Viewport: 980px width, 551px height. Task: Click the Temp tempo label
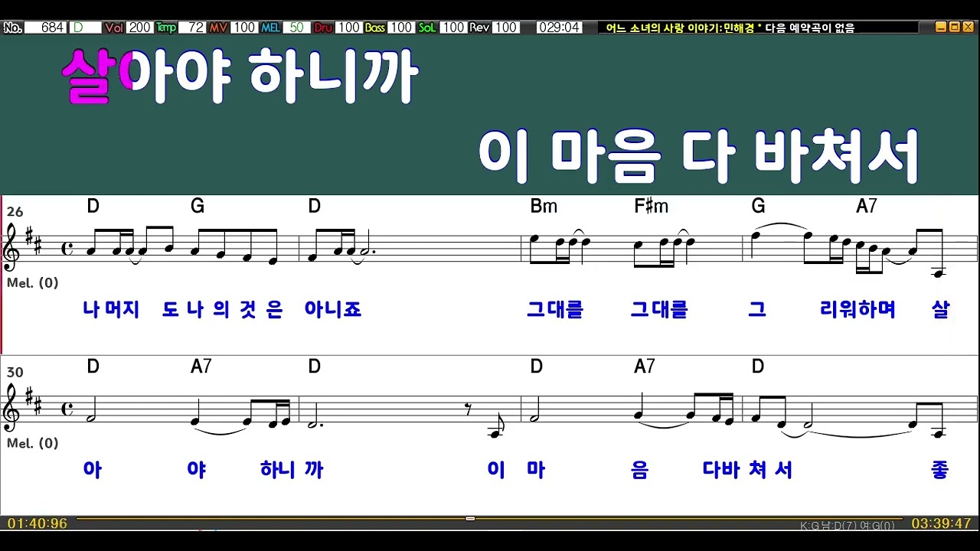(166, 28)
